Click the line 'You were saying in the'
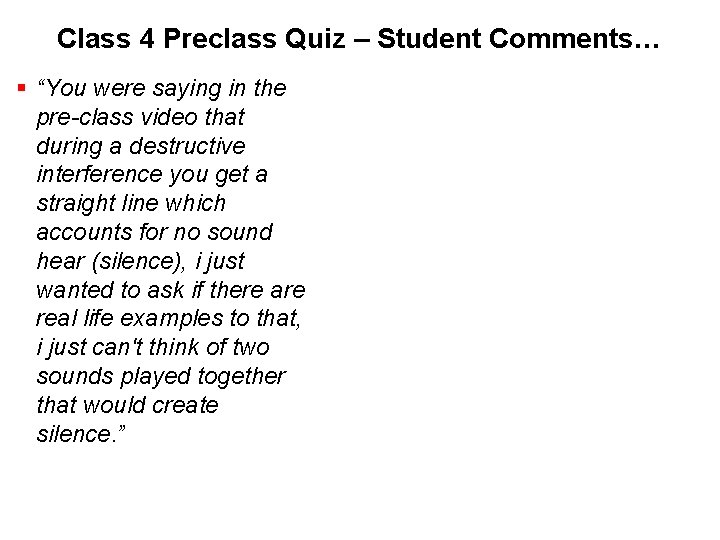Viewport: 720px width, 540px height. click(x=162, y=88)
